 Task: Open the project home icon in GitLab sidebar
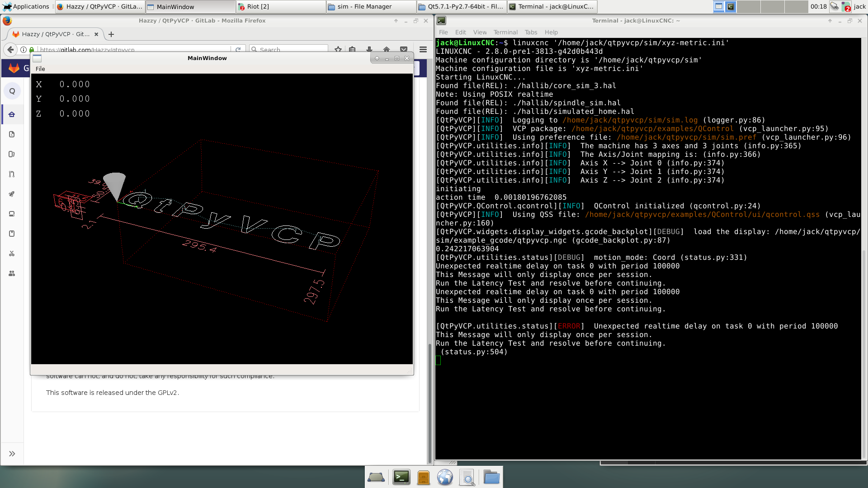(12, 114)
